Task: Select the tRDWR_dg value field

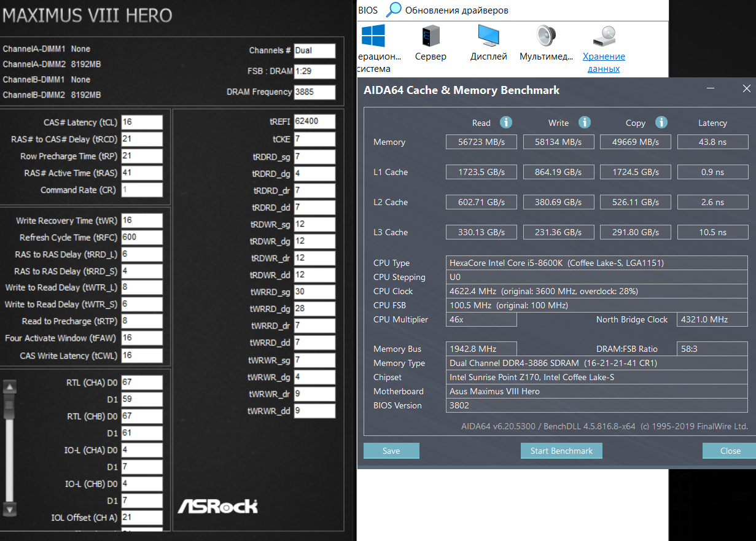Action: [x=314, y=241]
